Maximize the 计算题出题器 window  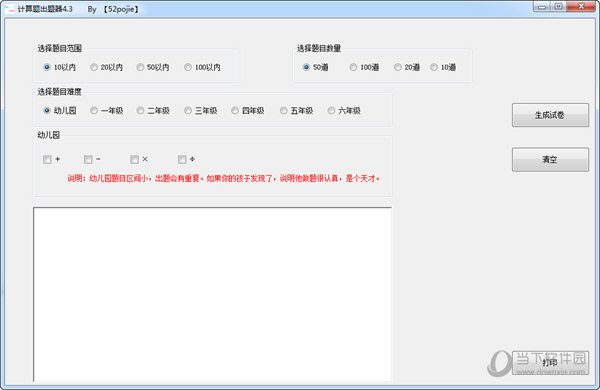point(558,7)
